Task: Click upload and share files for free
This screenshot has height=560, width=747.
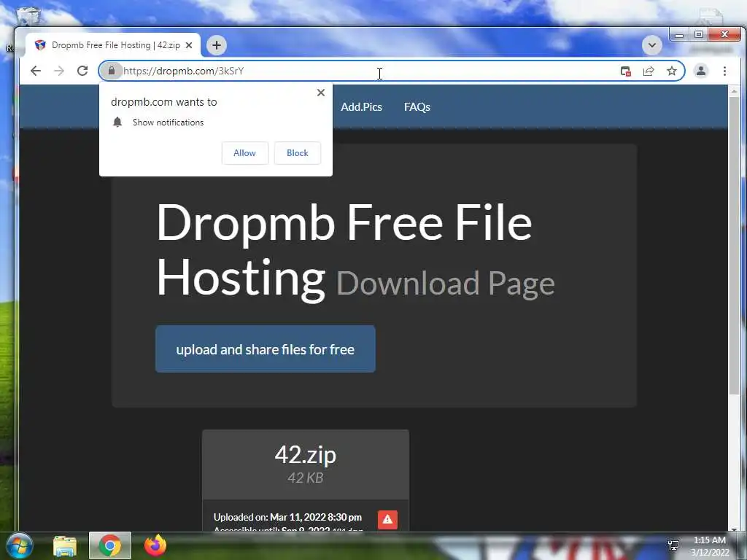Action: (266, 349)
